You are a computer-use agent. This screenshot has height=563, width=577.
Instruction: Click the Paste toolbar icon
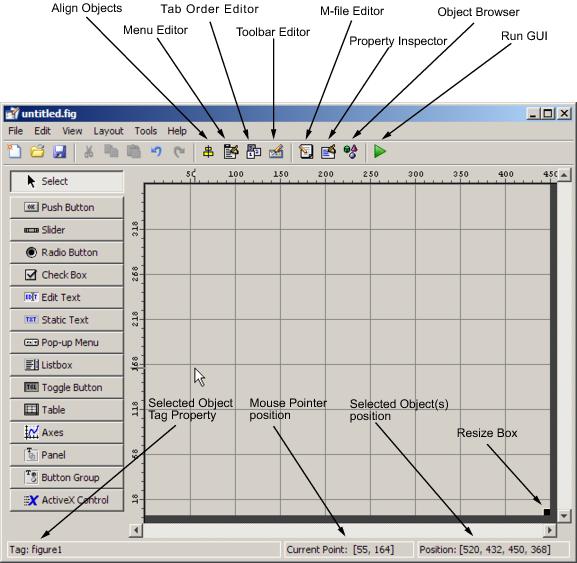(134, 151)
